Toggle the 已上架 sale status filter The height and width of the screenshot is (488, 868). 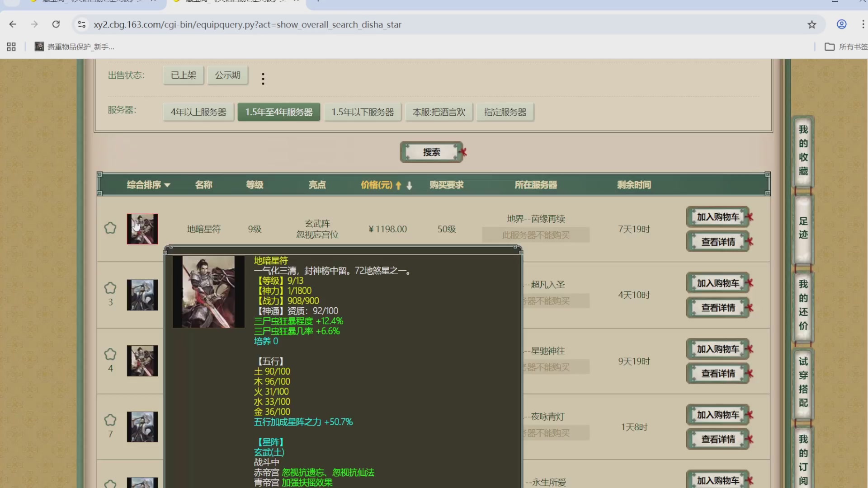183,75
